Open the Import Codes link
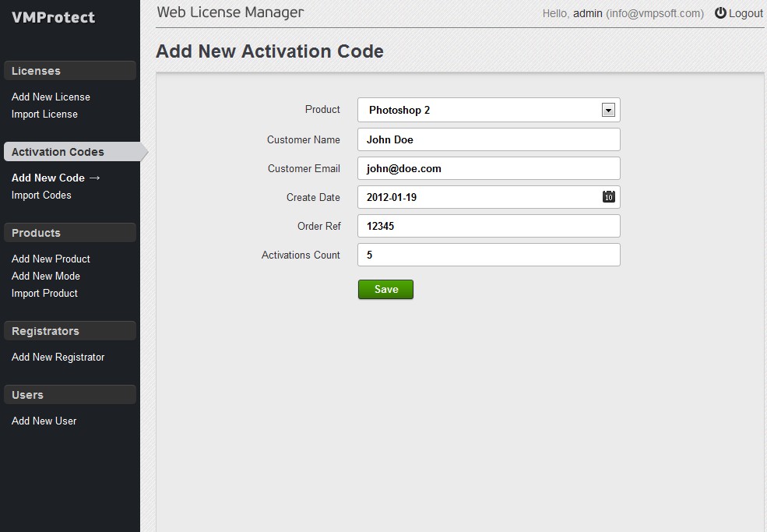This screenshot has height=532, width=767. pos(41,195)
